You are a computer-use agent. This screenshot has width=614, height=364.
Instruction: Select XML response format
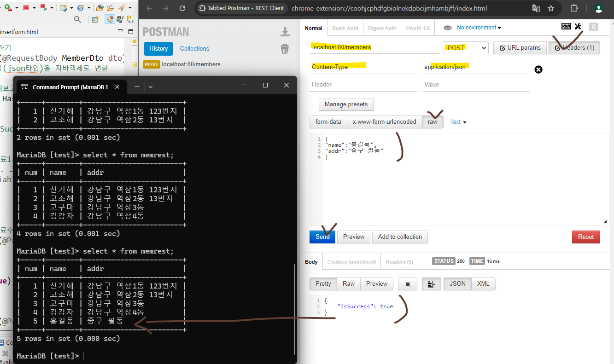483,284
